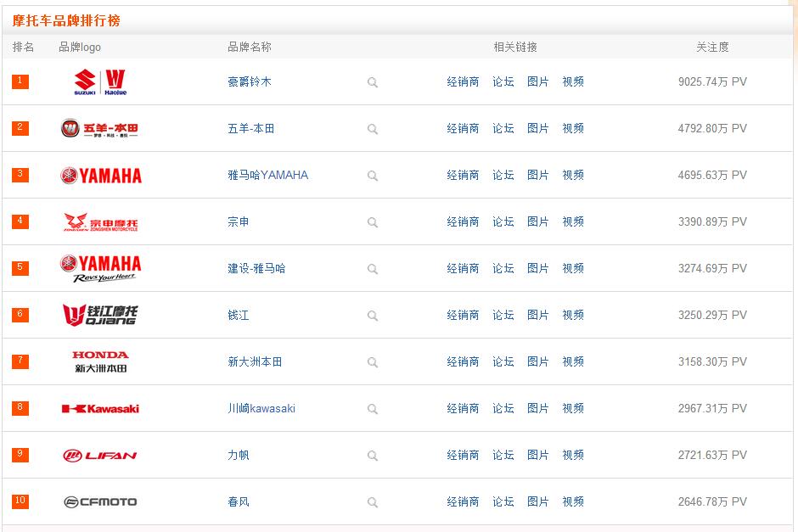Image resolution: width=798 pixels, height=532 pixels.
Task: Open 经销商 link for 五羊-本田
Action: pyautogui.click(x=463, y=129)
